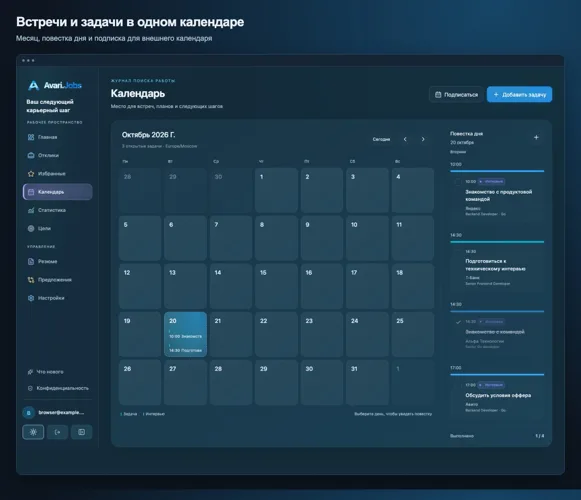This screenshot has height=500, width=581.
Task: Open Цели in the sidebar
Action: click(x=57, y=228)
